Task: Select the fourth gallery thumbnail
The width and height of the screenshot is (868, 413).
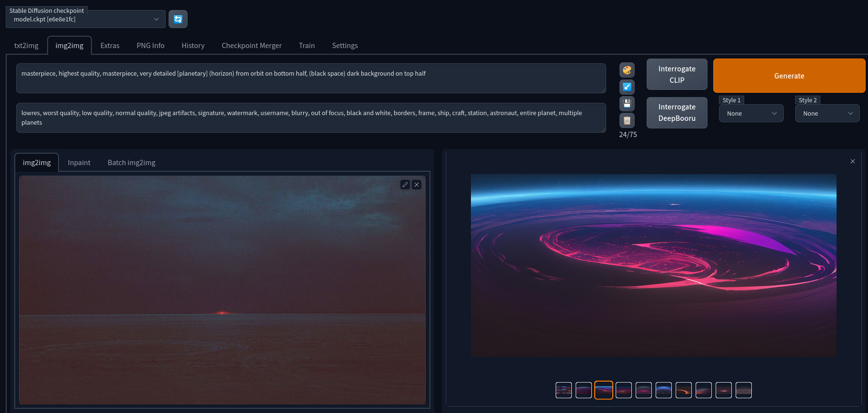Action: tap(624, 390)
